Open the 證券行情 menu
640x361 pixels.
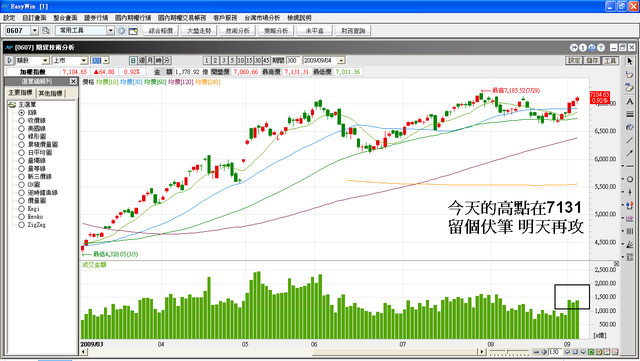coord(96,18)
